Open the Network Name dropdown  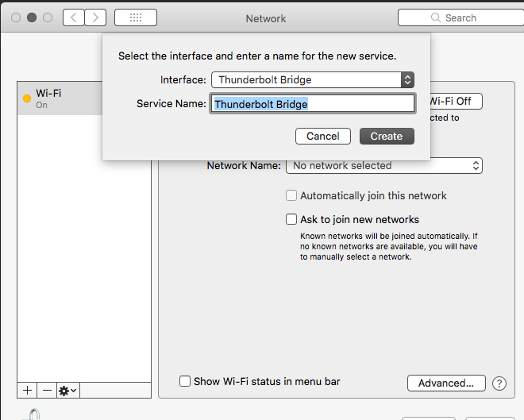tap(384, 166)
